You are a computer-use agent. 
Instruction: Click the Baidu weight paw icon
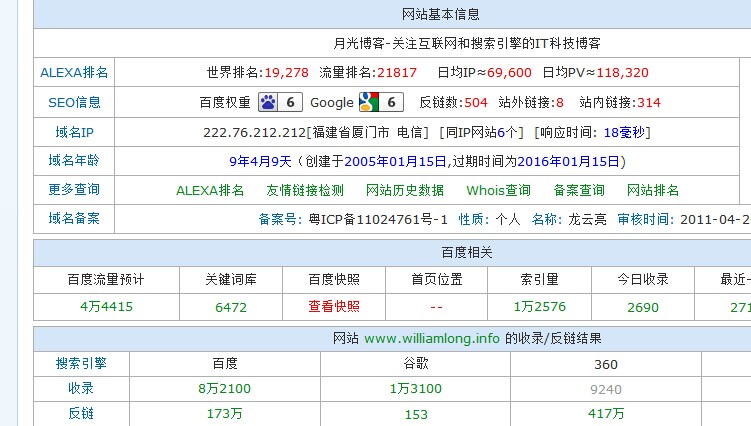coord(268,102)
